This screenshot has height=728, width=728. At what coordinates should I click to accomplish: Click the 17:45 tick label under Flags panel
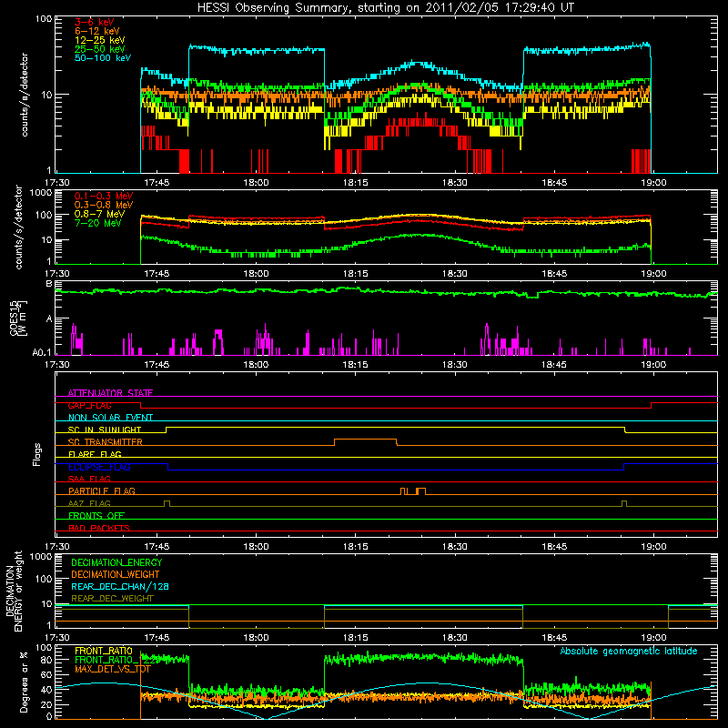(157, 547)
